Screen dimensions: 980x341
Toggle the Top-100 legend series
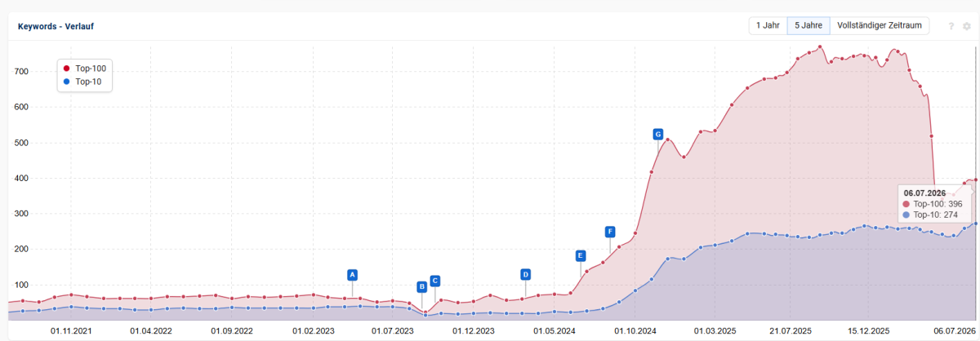(x=84, y=69)
